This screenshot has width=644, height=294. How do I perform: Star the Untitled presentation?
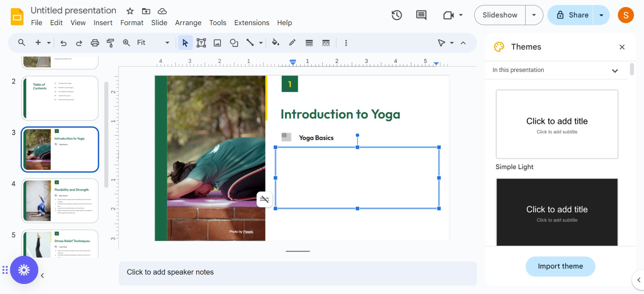coord(130,11)
